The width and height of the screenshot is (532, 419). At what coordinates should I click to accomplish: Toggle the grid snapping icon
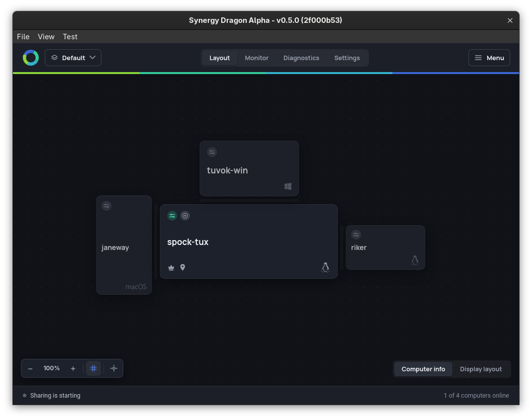point(93,368)
